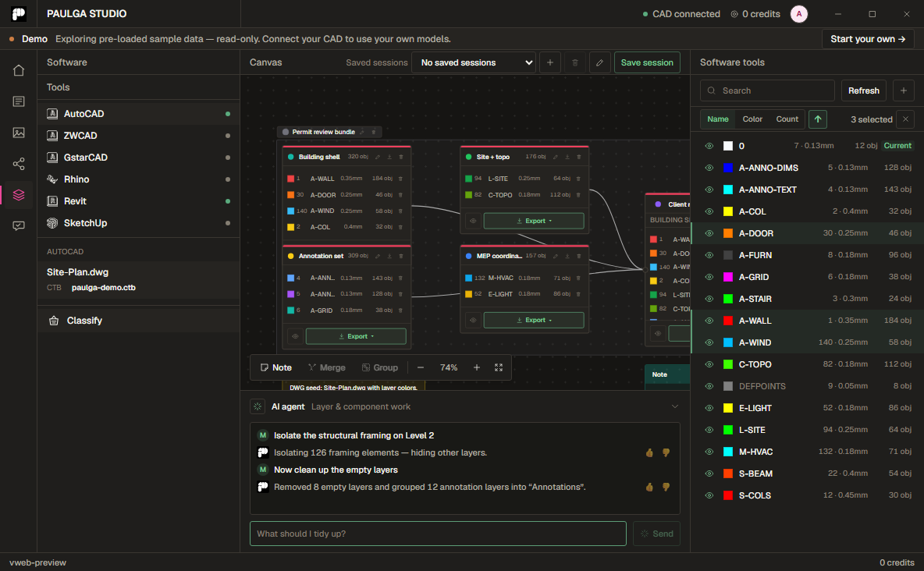
Task: Open the Classify item
Action: (138, 321)
